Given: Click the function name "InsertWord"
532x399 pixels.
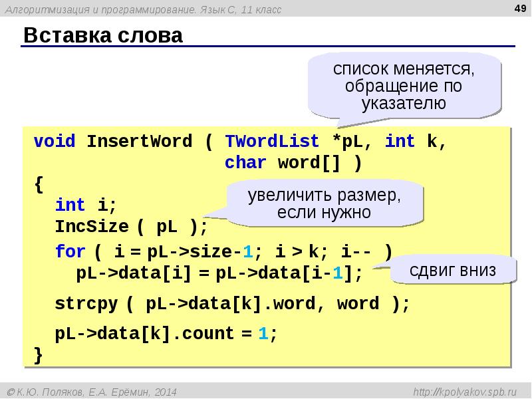Looking at the screenshot, I should pyautogui.click(x=140, y=142).
